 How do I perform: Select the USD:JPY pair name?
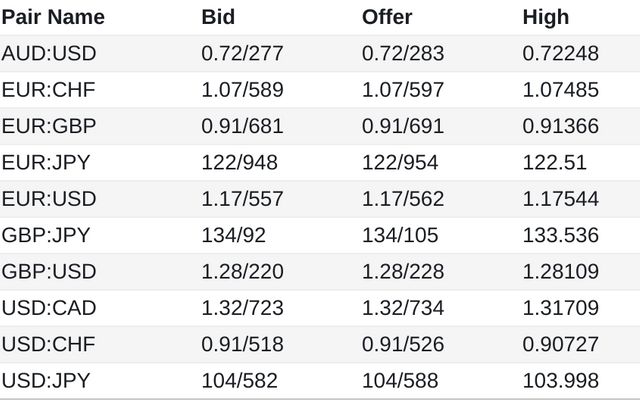click(x=46, y=380)
